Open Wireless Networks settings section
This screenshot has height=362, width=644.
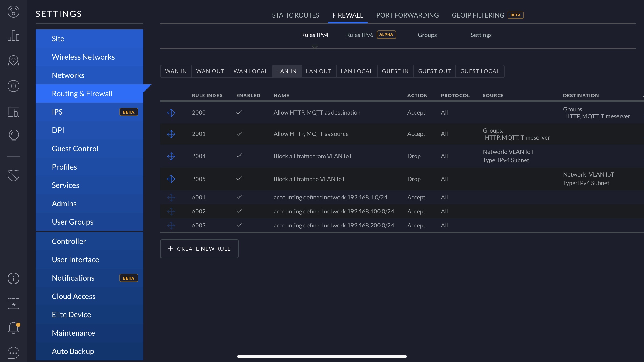pos(83,57)
